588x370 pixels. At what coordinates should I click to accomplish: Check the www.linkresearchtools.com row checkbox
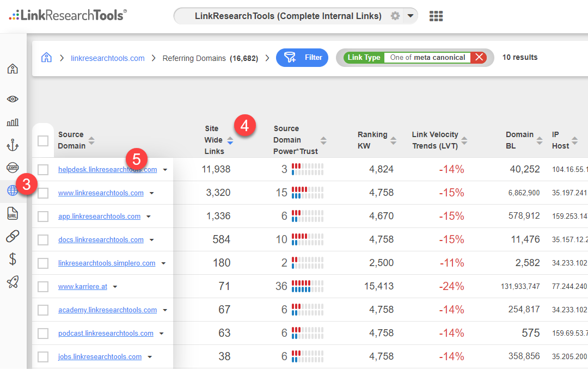pyautogui.click(x=43, y=193)
